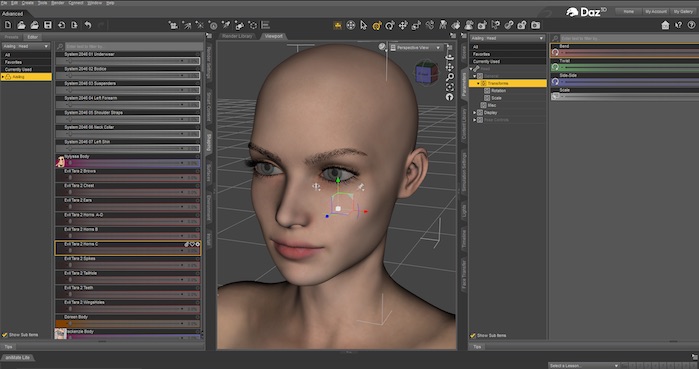Expand the Display tree node
This screenshot has width=699, height=369.
475,113
